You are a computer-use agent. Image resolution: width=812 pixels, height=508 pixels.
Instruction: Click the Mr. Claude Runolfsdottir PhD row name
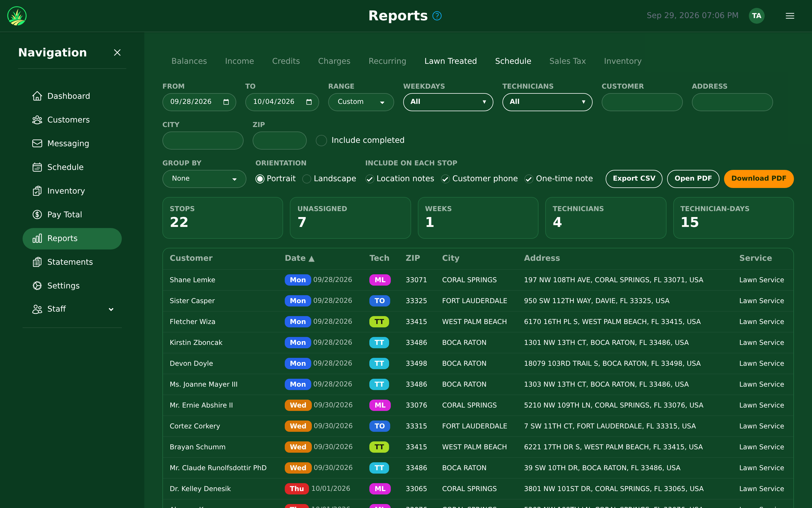pos(218,468)
